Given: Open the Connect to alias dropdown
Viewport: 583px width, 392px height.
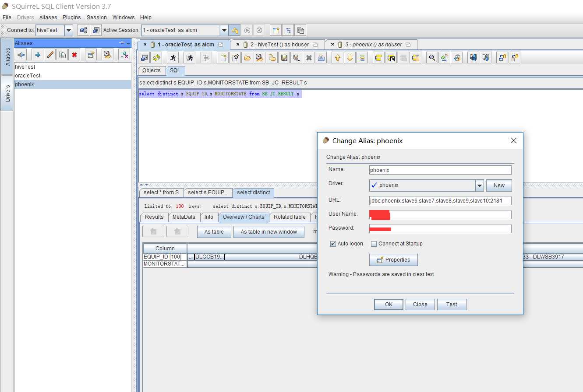Looking at the screenshot, I should 69,30.
